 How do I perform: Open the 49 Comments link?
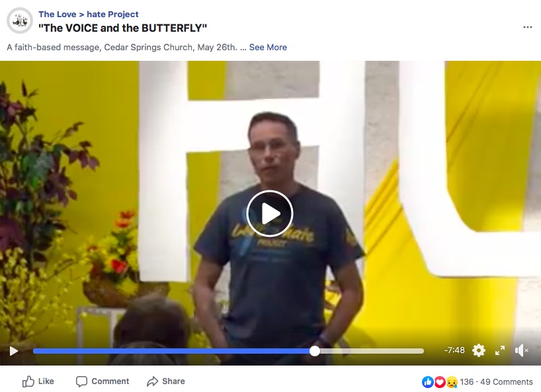507,382
